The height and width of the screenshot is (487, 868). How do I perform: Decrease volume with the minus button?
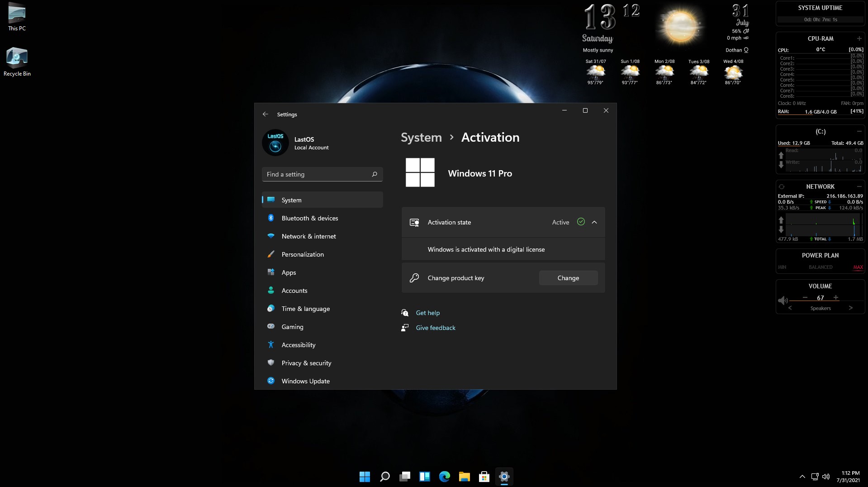click(x=805, y=297)
